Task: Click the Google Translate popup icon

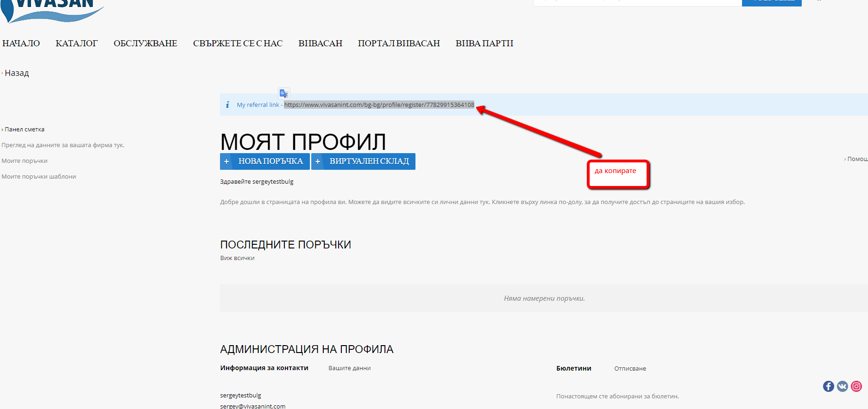Action: coord(284,93)
